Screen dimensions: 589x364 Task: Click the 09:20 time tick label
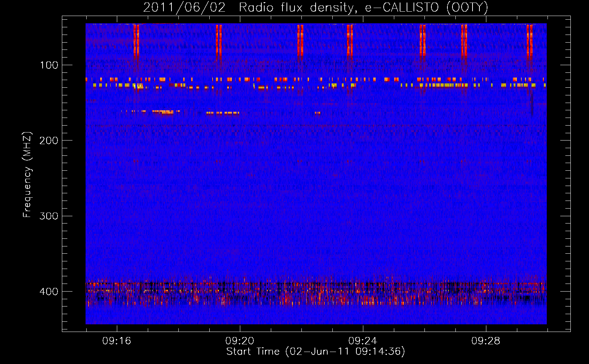[x=240, y=341]
